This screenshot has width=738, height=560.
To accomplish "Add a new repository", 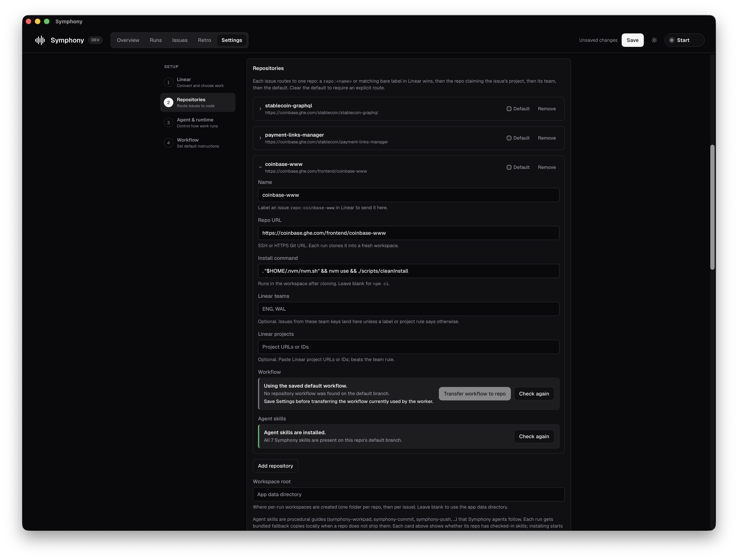I will coord(275,466).
